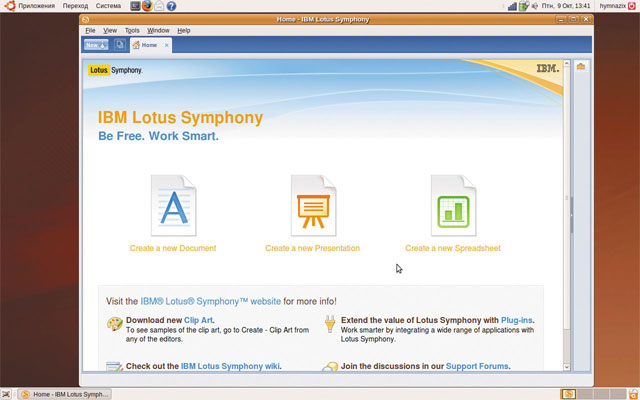Click the terminal launcher icon in top panel
The image size is (640, 400).
[x=135, y=6]
